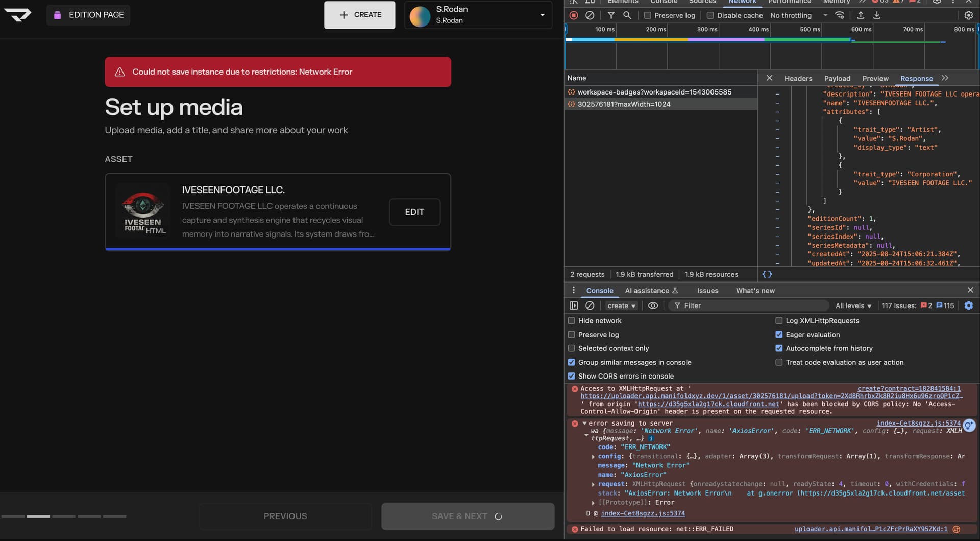Click the pretty-print braces icon
This screenshot has height=541, width=980.
click(x=767, y=274)
